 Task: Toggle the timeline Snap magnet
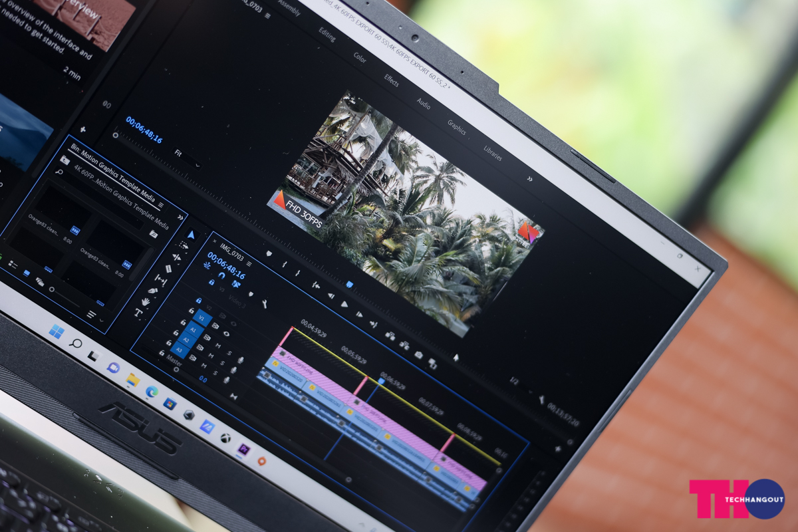pos(221,275)
